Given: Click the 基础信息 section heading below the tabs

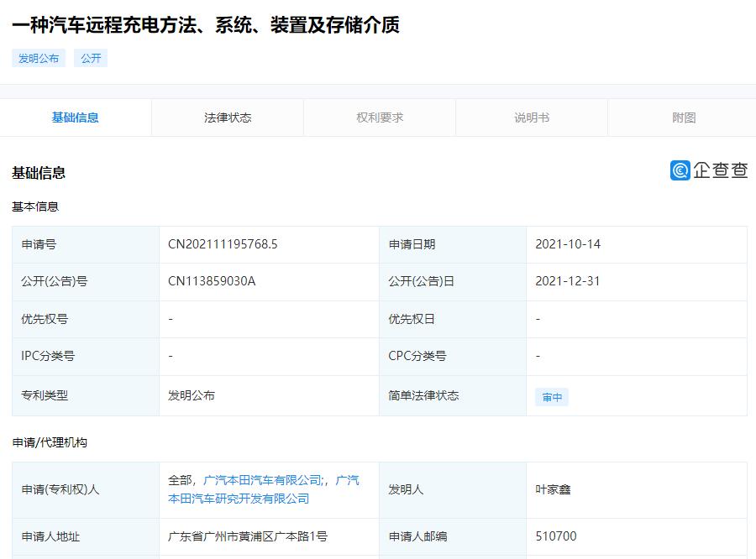Looking at the screenshot, I should pyautogui.click(x=39, y=173).
